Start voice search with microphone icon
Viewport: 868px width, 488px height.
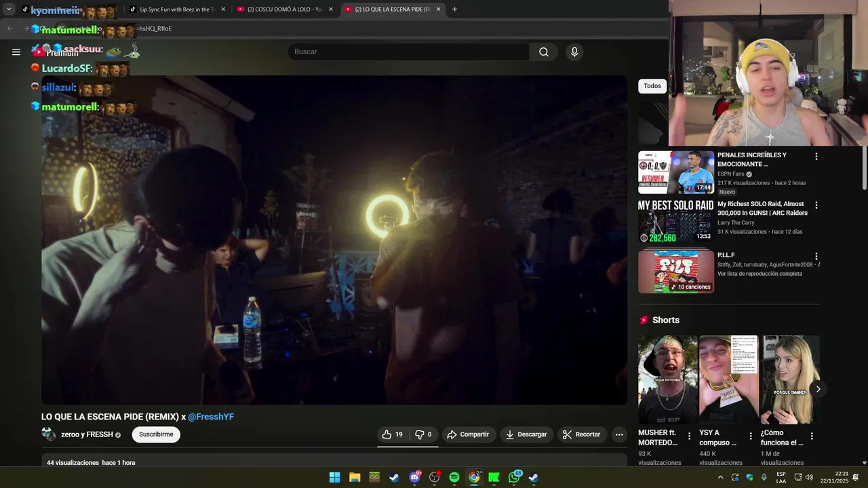574,52
